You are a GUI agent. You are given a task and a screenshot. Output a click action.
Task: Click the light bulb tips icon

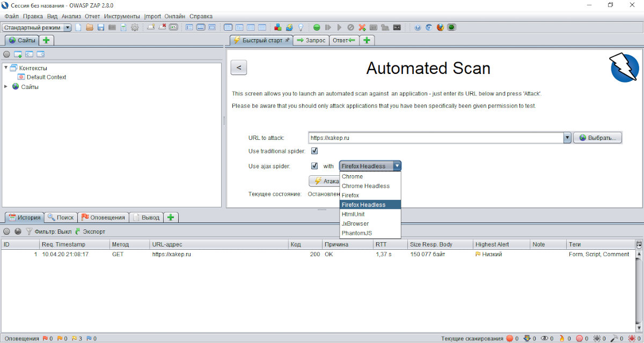point(301,27)
